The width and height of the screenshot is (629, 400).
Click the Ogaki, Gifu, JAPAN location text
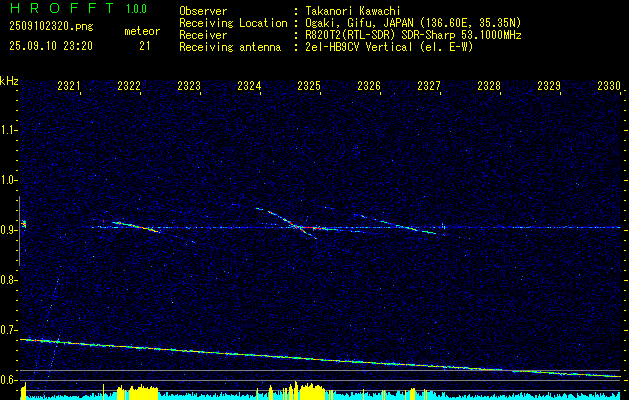[x=413, y=23]
